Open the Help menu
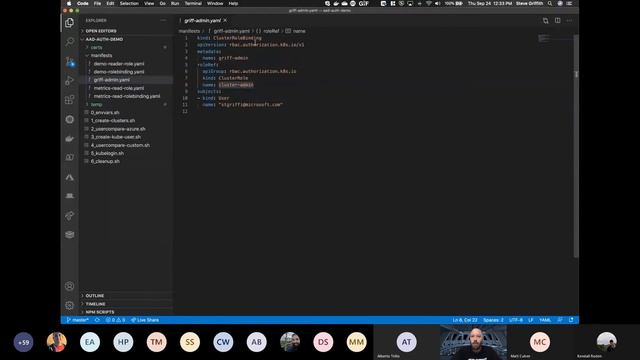This screenshot has height=360, width=640. coord(233,3)
